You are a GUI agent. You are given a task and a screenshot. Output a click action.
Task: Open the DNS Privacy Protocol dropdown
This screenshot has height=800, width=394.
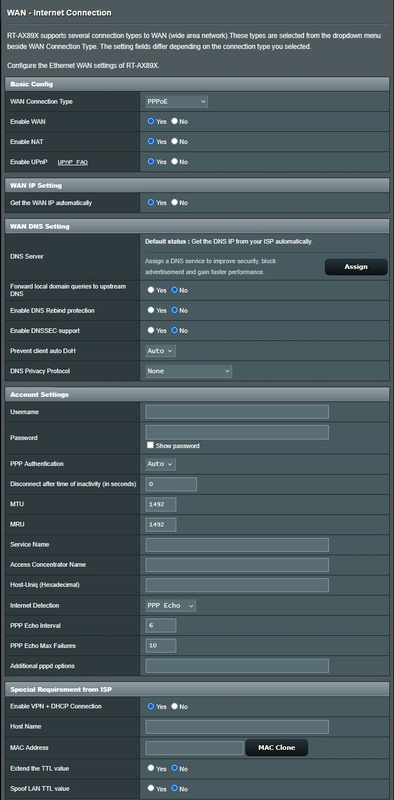188,371
